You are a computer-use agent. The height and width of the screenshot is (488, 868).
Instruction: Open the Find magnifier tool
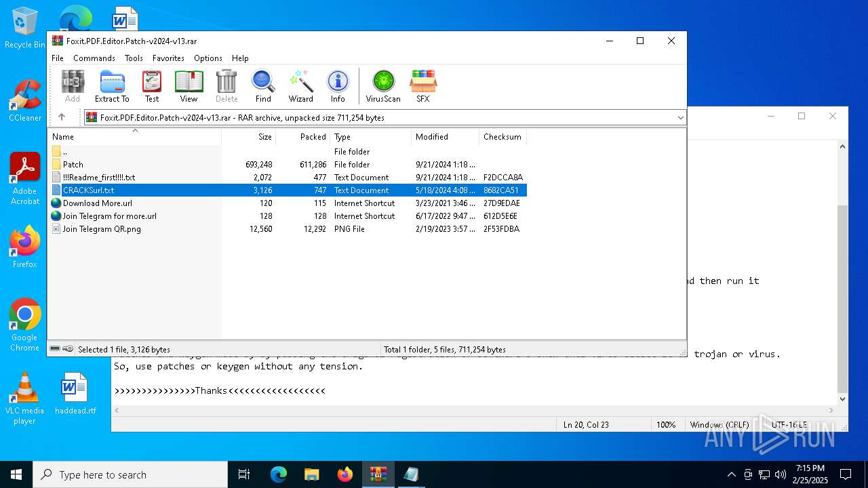pos(263,86)
